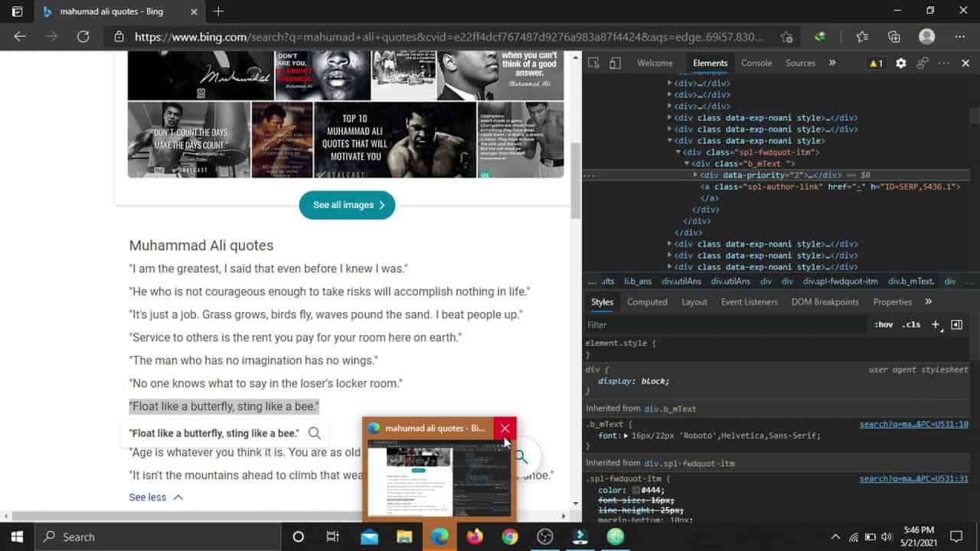Click the new style rule plus icon
The width and height of the screenshot is (980, 551).
(x=936, y=324)
